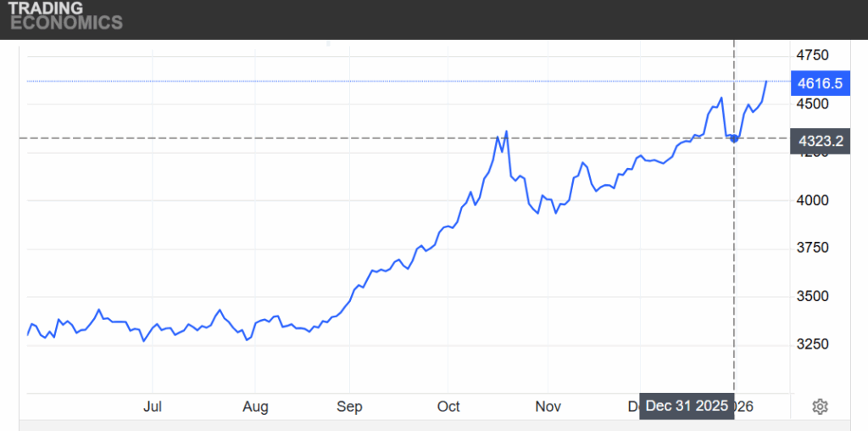Click the 4000 price axis label
868x431 pixels.
[x=813, y=200]
